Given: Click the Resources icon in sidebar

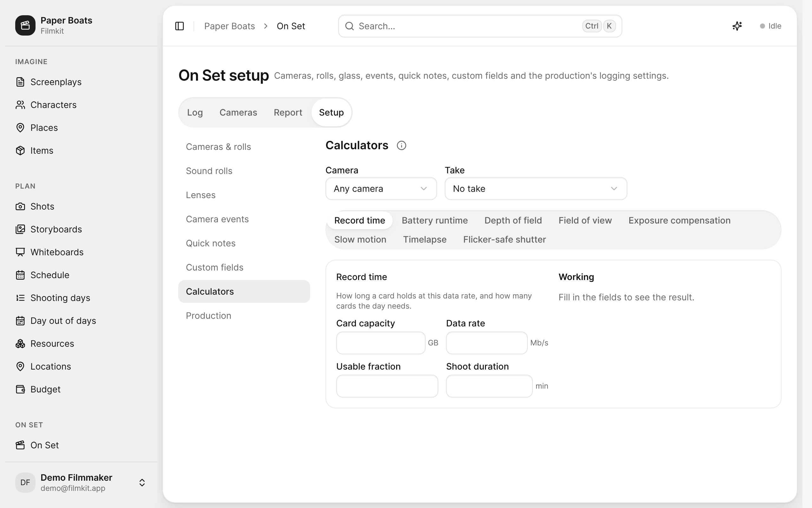Looking at the screenshot, I should tap(20, 343).
